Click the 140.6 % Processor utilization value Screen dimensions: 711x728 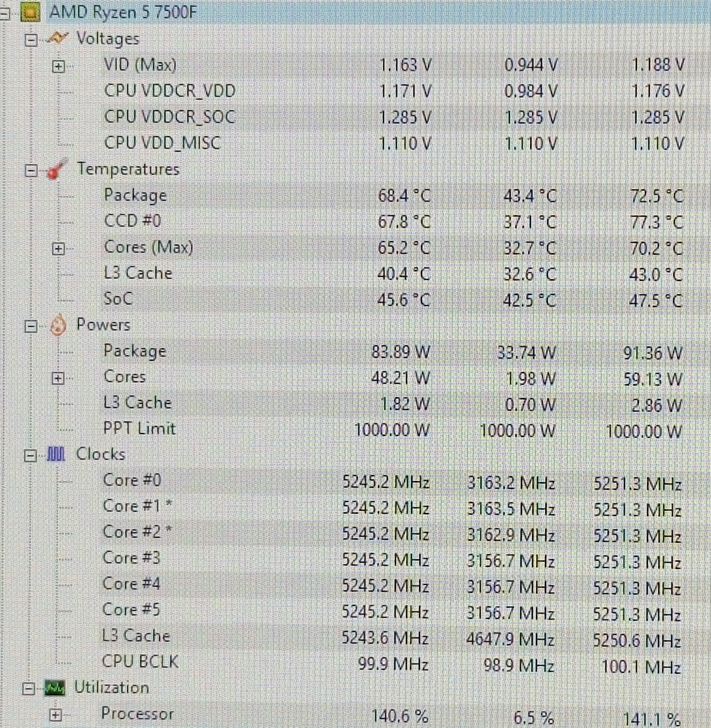[400, 716]
